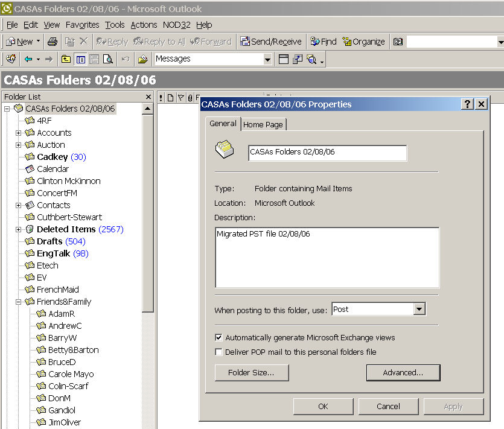
Task: Collapse the Friends&Family folder
Action: pyautogui.click(x=18, y=302)
